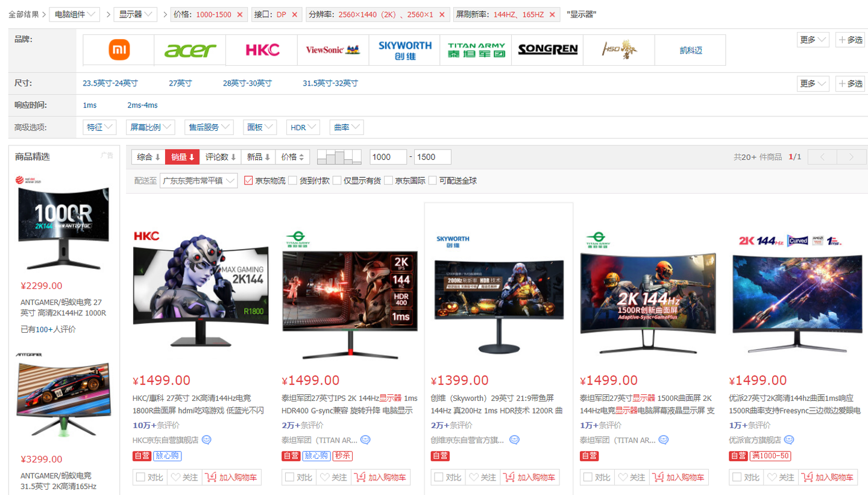Filter by response time 1ms
Viewport: 868px width, 495px height.
coord(90,106)
